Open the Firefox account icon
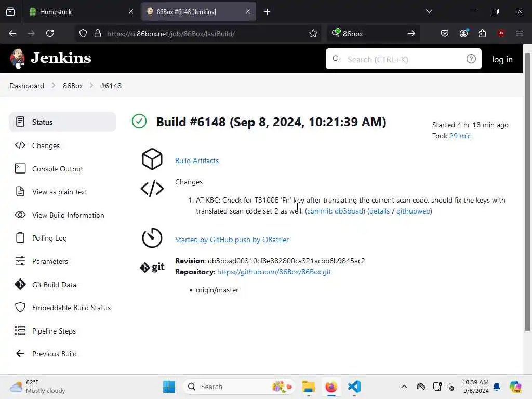Image resolution: width=532 pixels, height=399 pixels. click(463, 33)
